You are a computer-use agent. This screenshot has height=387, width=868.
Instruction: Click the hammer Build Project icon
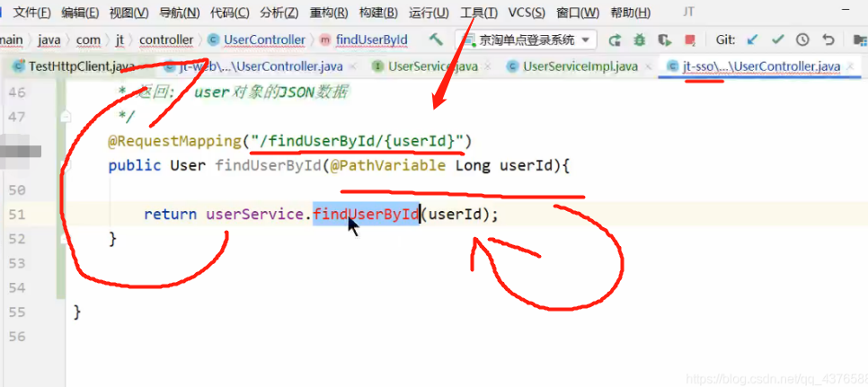pos(436,40)
